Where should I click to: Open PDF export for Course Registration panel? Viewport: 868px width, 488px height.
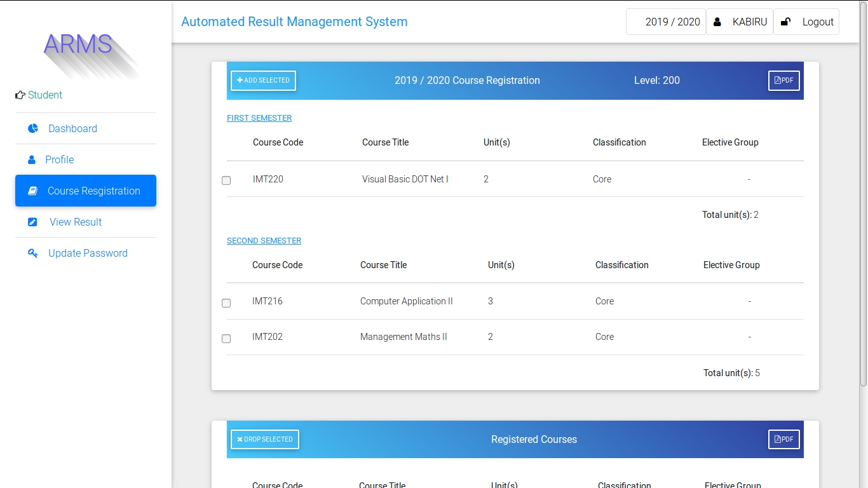(783, 81)
